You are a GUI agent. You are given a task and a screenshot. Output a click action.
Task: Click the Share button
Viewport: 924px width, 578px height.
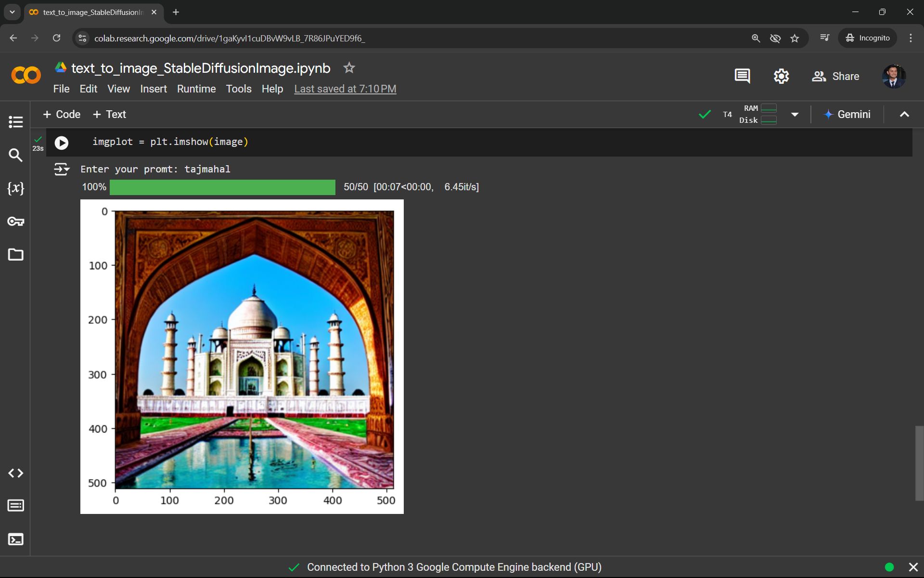[x=835, y=76]
